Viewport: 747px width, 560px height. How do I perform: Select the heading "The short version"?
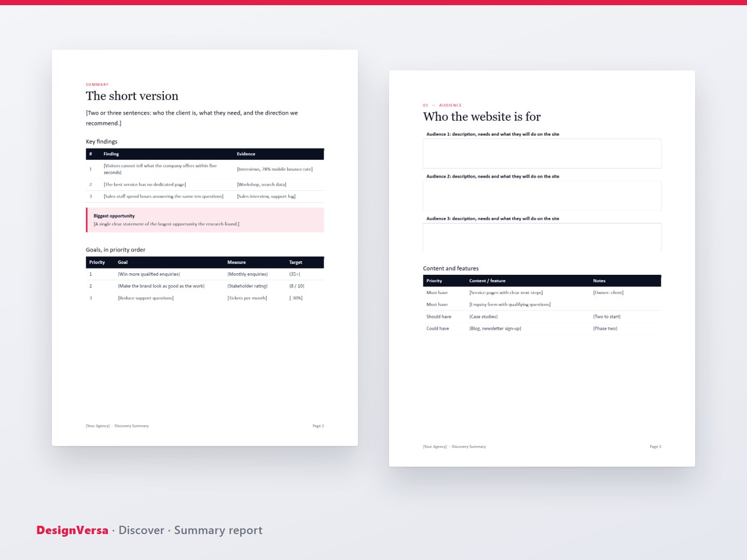(132, 96)
